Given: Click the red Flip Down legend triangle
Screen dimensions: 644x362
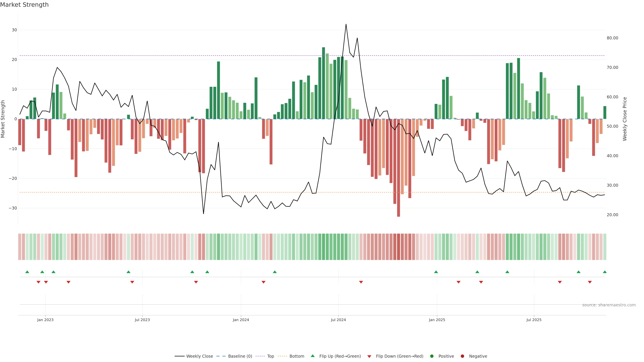Looking at the screenshot, I should tap(369, 356).
